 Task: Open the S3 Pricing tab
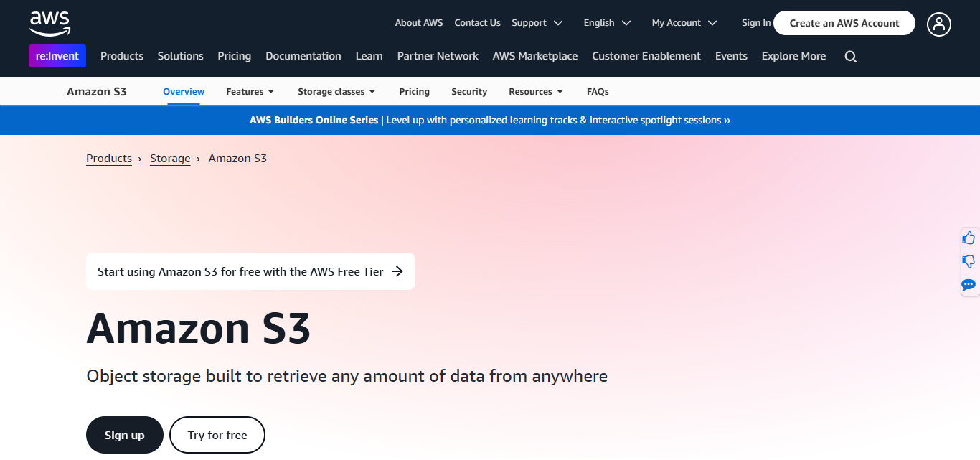click(415, 92)
